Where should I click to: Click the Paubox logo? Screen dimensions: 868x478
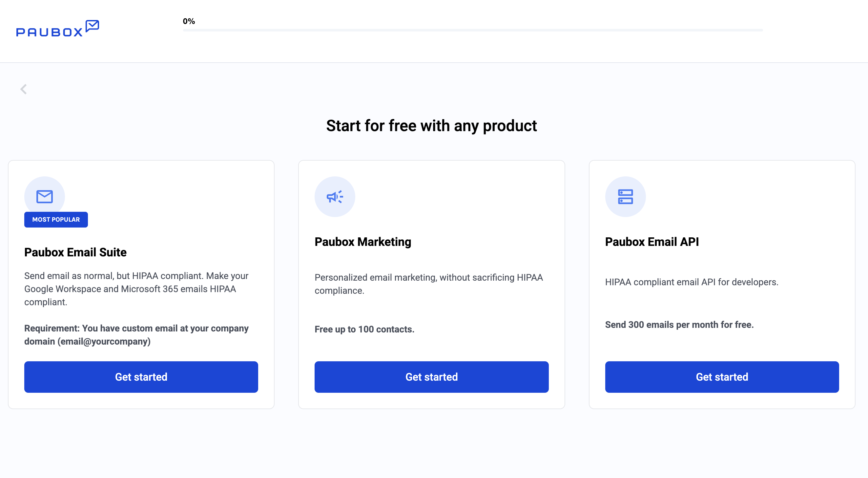(57, 29)
